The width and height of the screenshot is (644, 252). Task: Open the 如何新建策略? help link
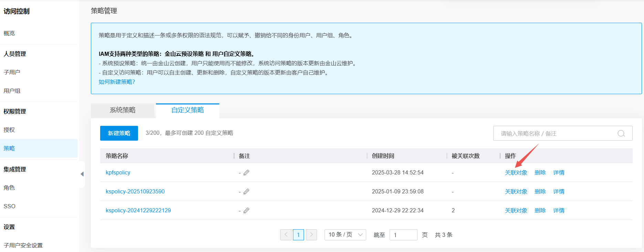(x=117, y=82)
